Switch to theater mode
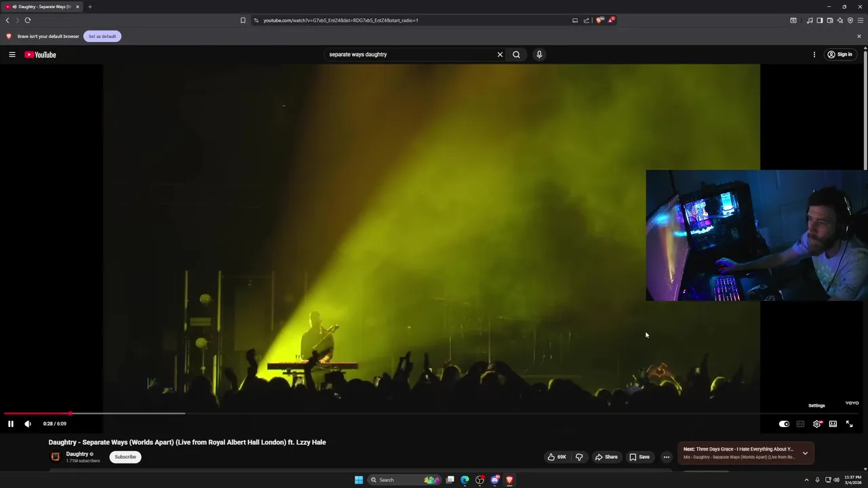The height and width of the screenshot is (488, 868). coord(833,424)
